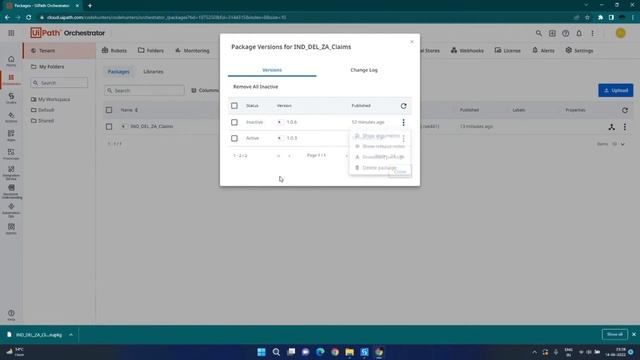Image resolution: width=640 pixels, height=360 pixels.
Task: Open the header three-dot more menu
Action: point(592,33)
